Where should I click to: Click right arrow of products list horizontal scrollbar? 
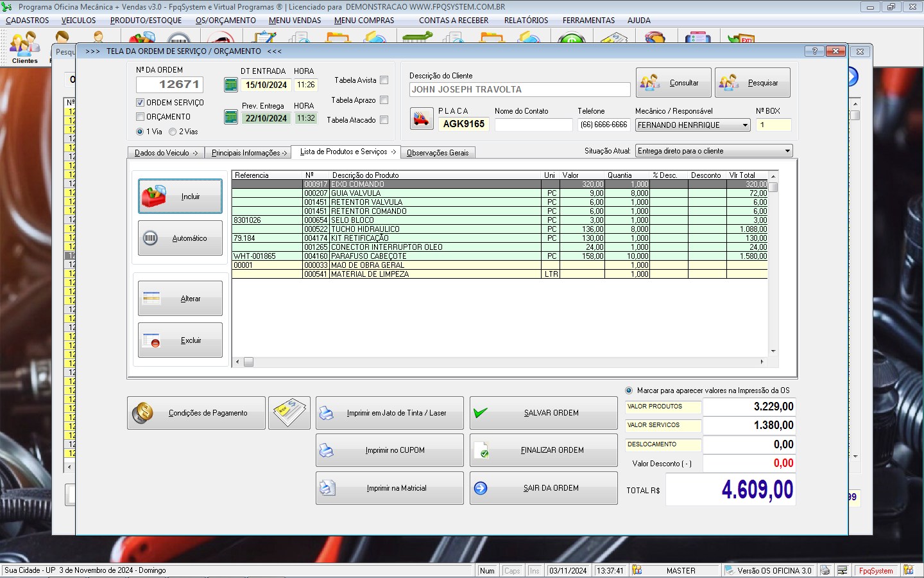tap(762, 362)
